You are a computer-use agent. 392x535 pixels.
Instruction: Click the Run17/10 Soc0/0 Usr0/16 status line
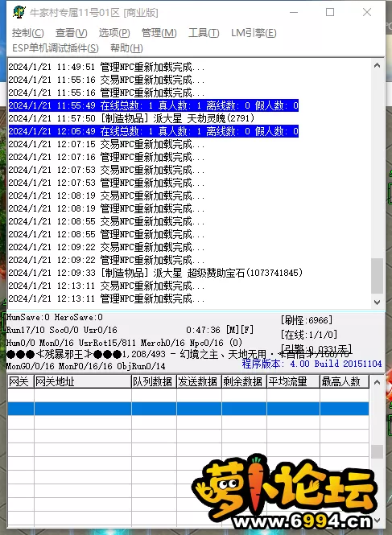pyautogui.click(x=62, y=330)
